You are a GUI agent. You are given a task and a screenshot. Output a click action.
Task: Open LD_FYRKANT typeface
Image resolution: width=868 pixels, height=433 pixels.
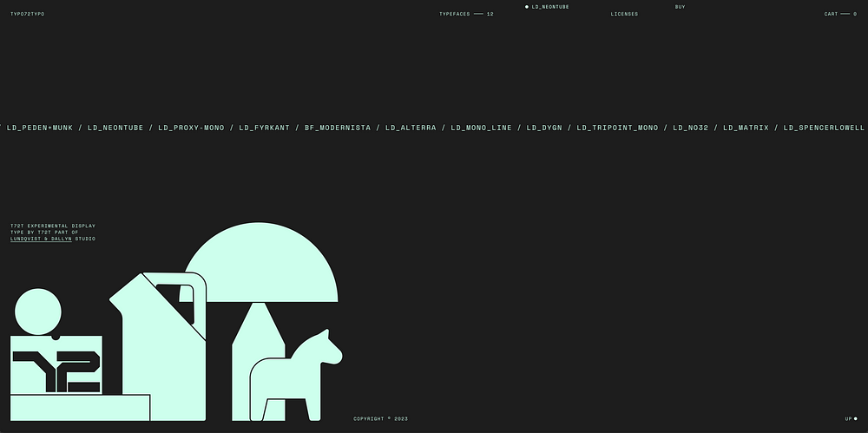coord(264,128)
